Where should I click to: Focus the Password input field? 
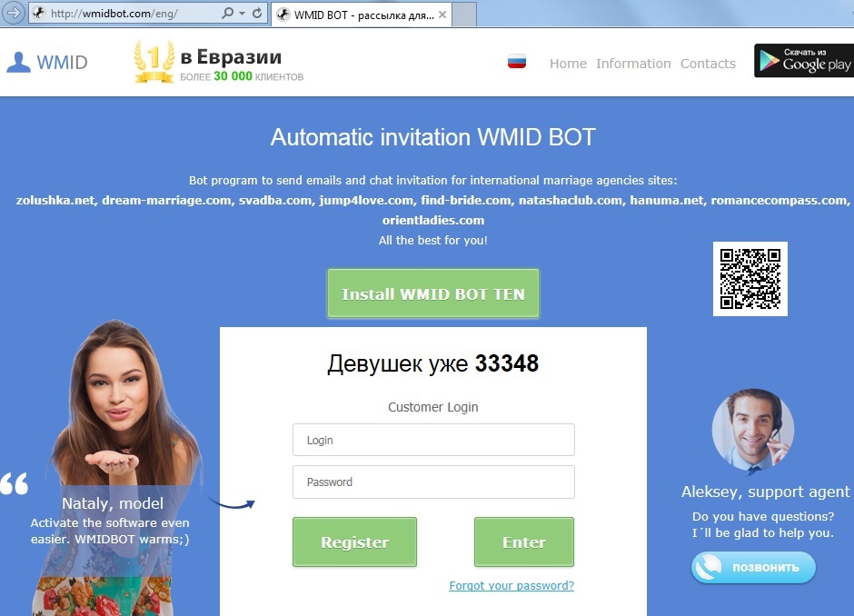pos(433,482)
